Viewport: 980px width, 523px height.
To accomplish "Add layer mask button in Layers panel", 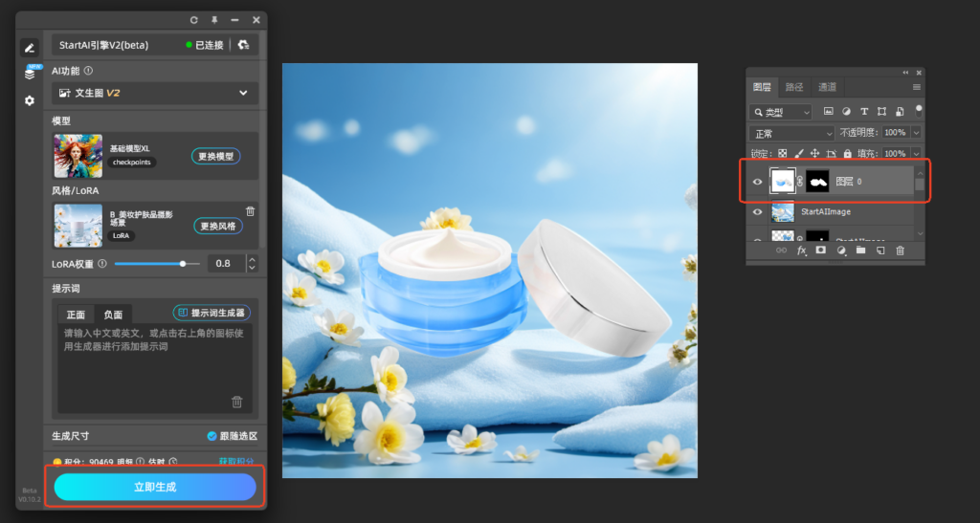I will [820, 251].
